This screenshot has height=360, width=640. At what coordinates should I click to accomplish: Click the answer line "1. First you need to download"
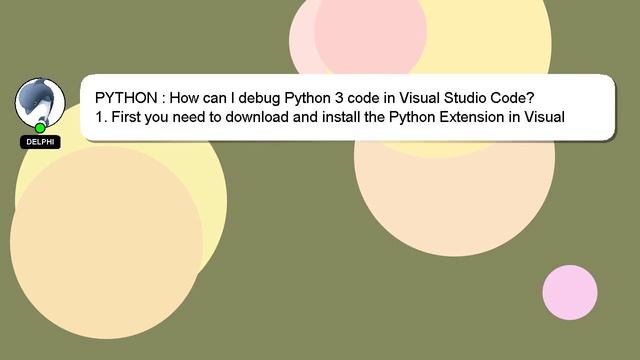330,117
